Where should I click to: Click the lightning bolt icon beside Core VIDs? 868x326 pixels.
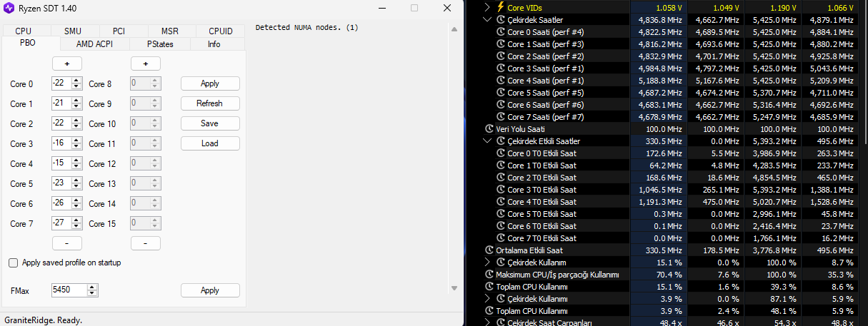click(x=500, y=8)
